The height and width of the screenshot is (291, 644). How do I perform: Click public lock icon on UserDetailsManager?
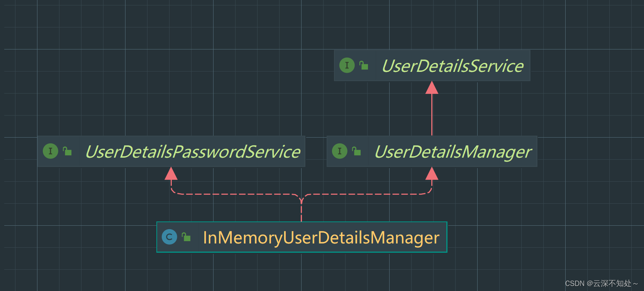[x=356, y=151]
